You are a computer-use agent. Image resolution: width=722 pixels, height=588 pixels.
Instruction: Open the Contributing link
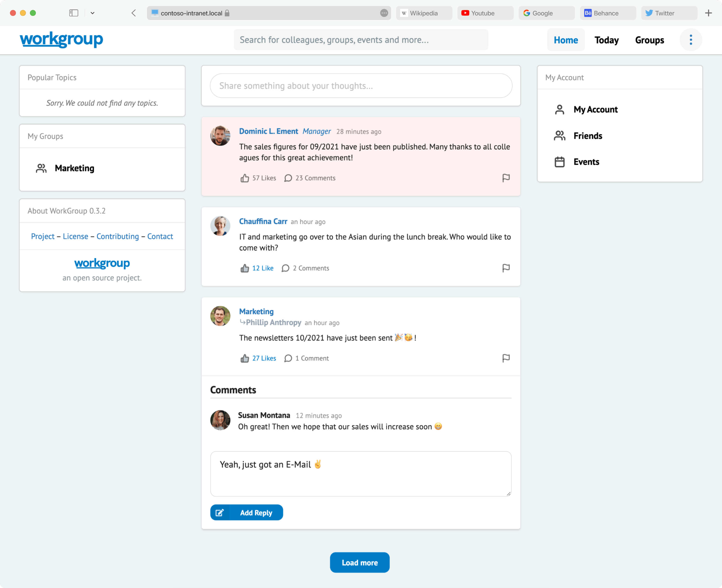pyautogui.click(x=117, y=236)
